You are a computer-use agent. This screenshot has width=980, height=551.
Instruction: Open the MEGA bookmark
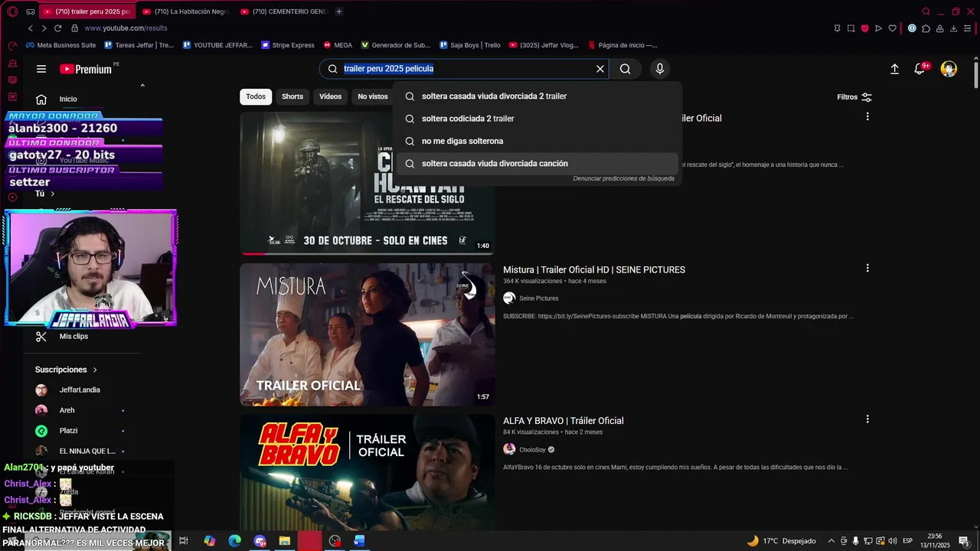pyautogui.click(x=338, y=45)
